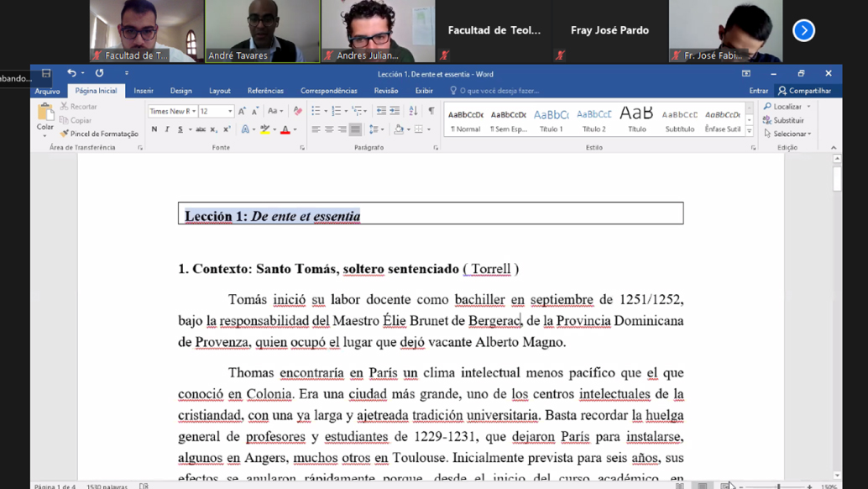The image size is (868, 489).
Task: Toggle italic (I) formatting
Action: pos(167,129)
